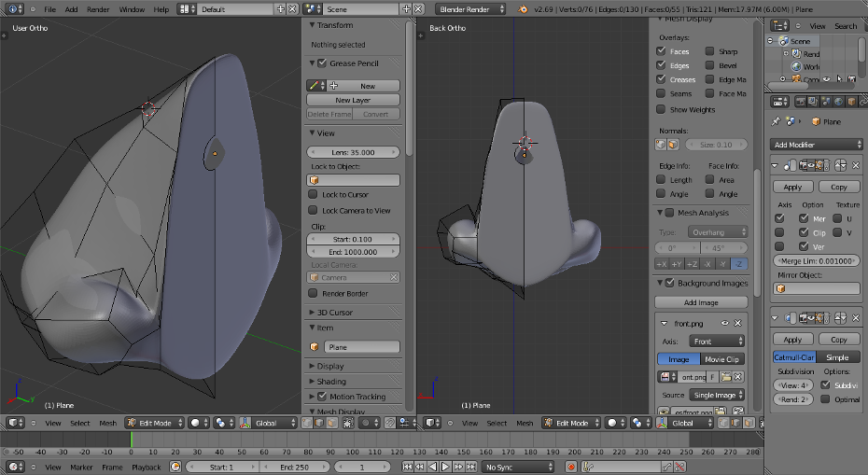Toggle visibility eye for front.png background image

tap(724, 323)
